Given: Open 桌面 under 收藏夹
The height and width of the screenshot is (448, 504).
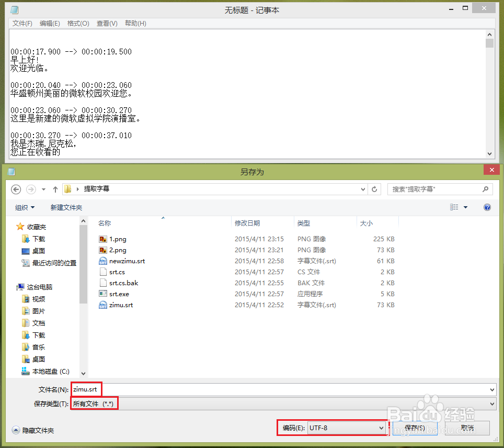Looking at the screenshot, I should coord(39,251).
